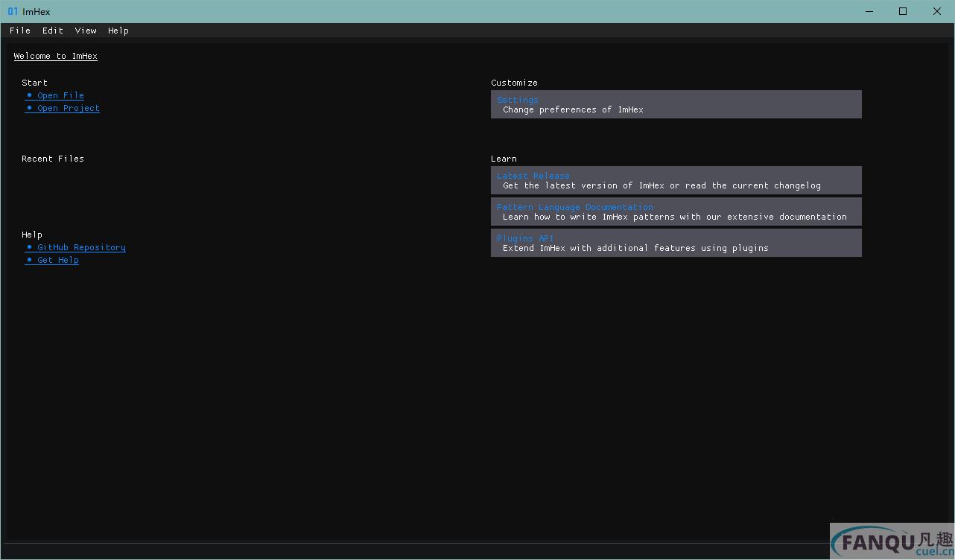Open the File menu
The height and width of the screenshot is (560, 955).
point(20,31)
